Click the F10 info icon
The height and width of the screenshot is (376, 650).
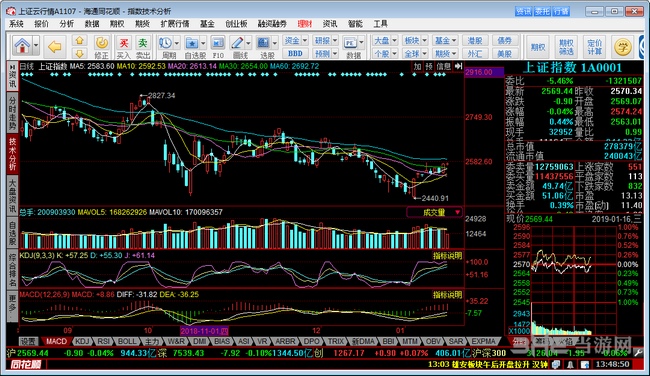point(218,47)
